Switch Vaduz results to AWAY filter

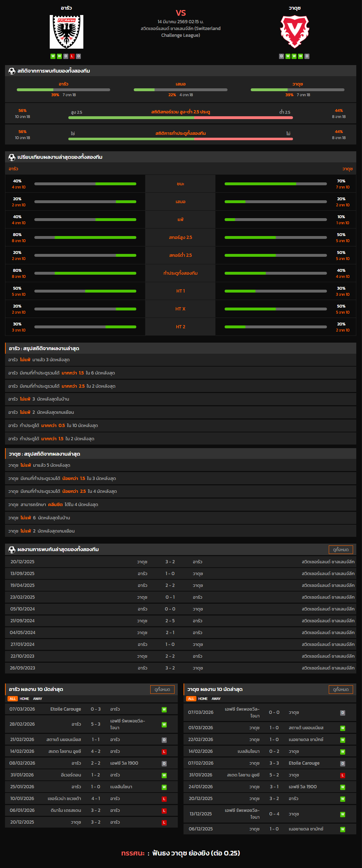[216, 699]
